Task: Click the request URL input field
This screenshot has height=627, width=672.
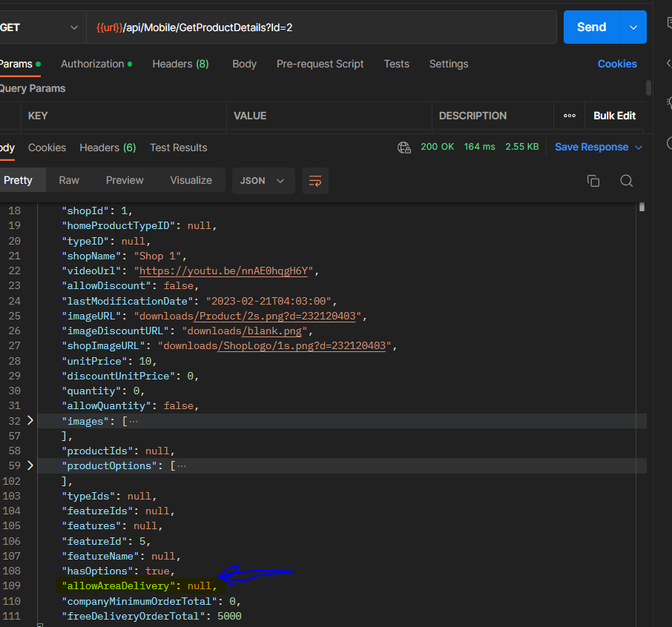Action: 371,27
